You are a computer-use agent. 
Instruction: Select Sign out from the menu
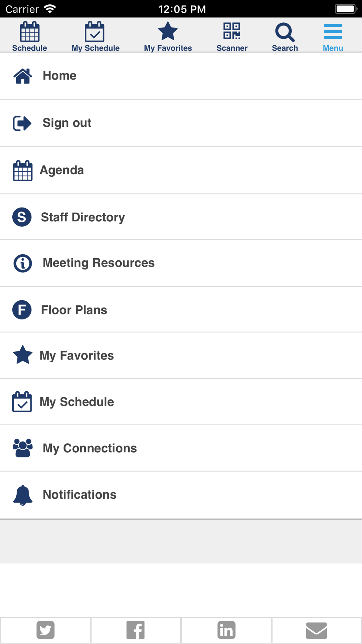(67, 123)
